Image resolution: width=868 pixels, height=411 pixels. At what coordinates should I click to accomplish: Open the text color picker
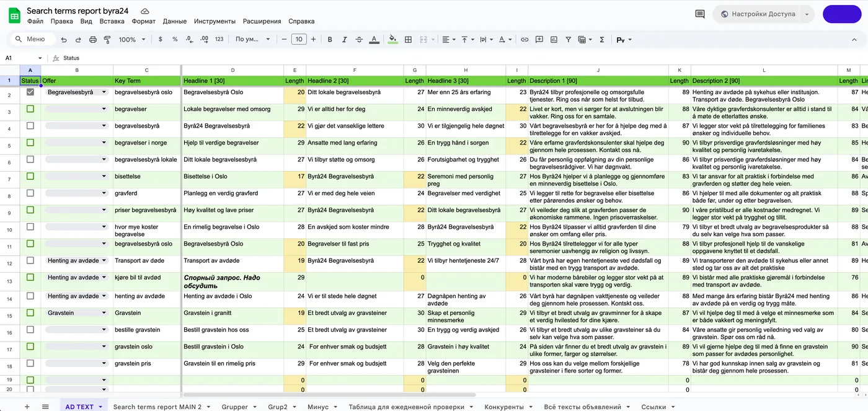coord(374,40)
